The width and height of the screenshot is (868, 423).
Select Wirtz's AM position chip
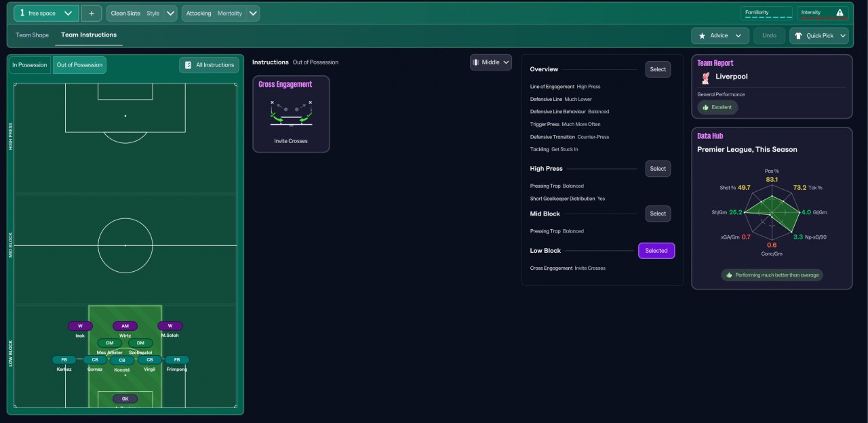(125, 326)
